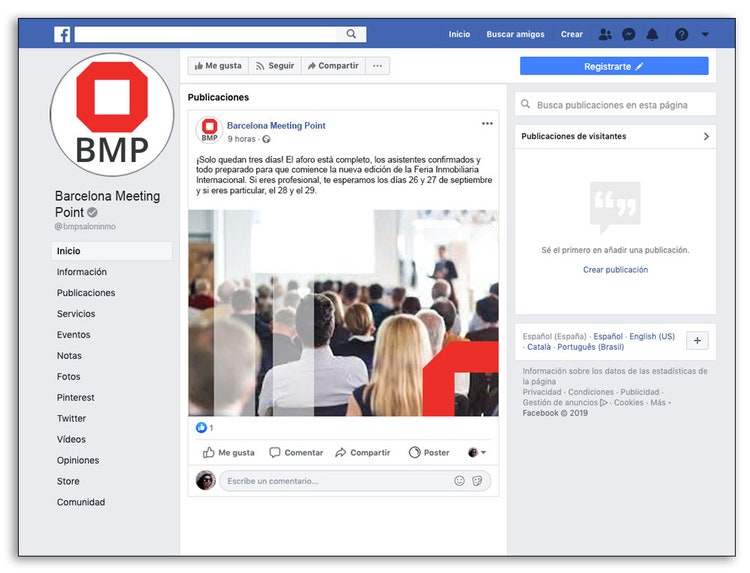
Task: Open post options three-dot menu
Action: (487, 123)
